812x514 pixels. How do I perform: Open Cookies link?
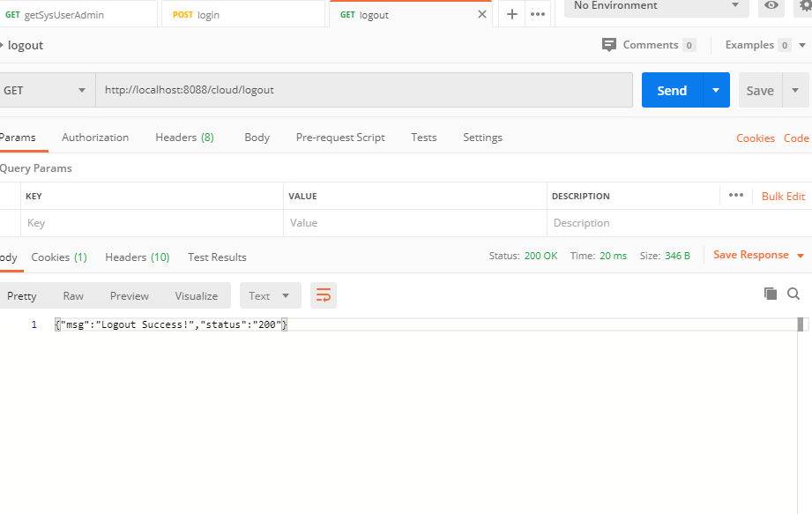[755, 138]
